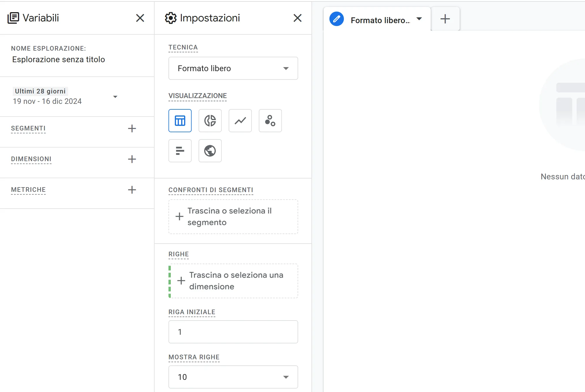Switch to the Formato libero tab
Screen dimensions: 585x392
click(380, 20)
